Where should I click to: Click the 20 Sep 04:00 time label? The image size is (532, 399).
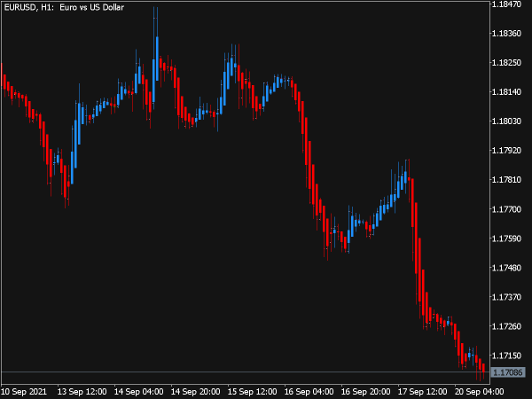coord(479,392)
